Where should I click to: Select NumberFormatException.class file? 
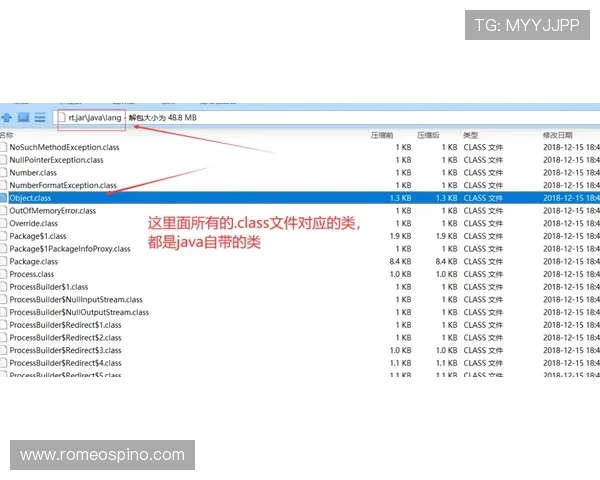pyautogui.click(x=63, y=185)
